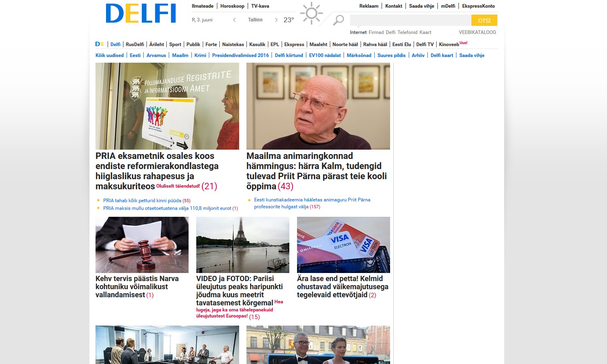Click the DELFI logo

(x=141, y=13)
